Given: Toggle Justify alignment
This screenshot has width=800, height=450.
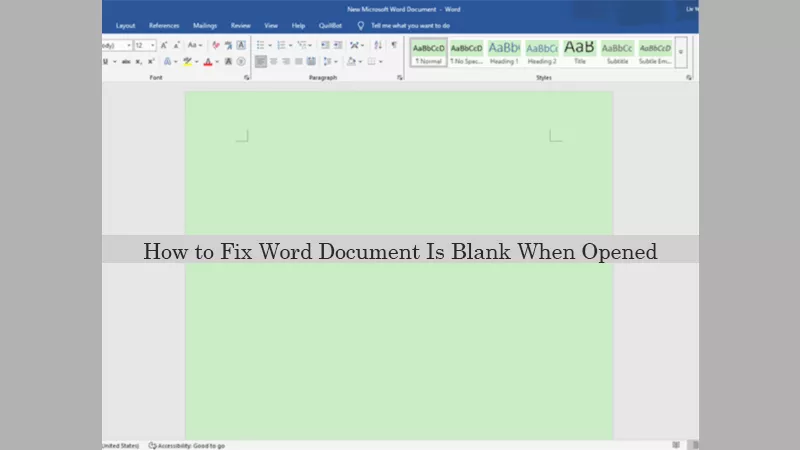Looking at the screenshot, I should click(299, 62).
